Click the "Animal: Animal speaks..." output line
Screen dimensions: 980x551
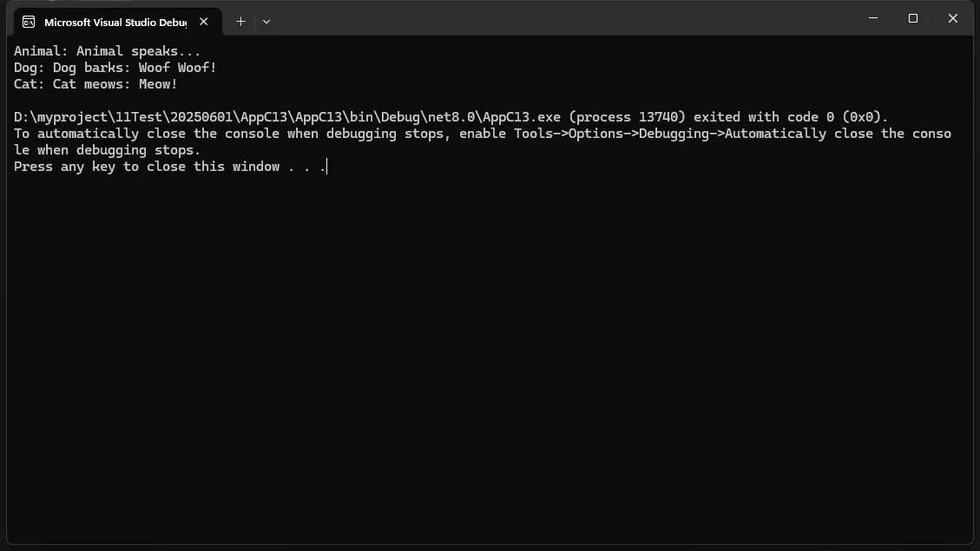click(107, 51)
